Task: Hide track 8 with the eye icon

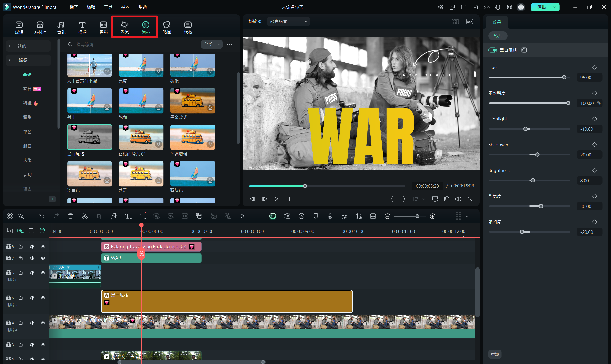Action: [x=43, y=246]
